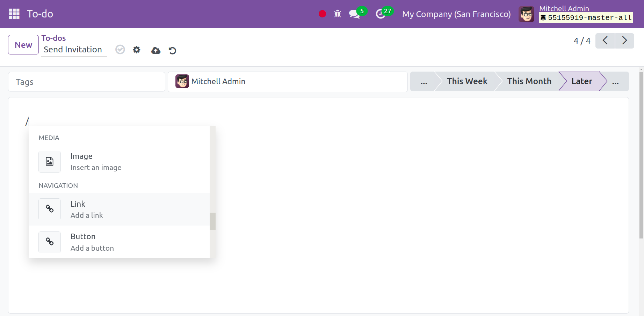Go to previous record arrow
This screenshot has width=644, height=316.
click(x=605, y=41)
